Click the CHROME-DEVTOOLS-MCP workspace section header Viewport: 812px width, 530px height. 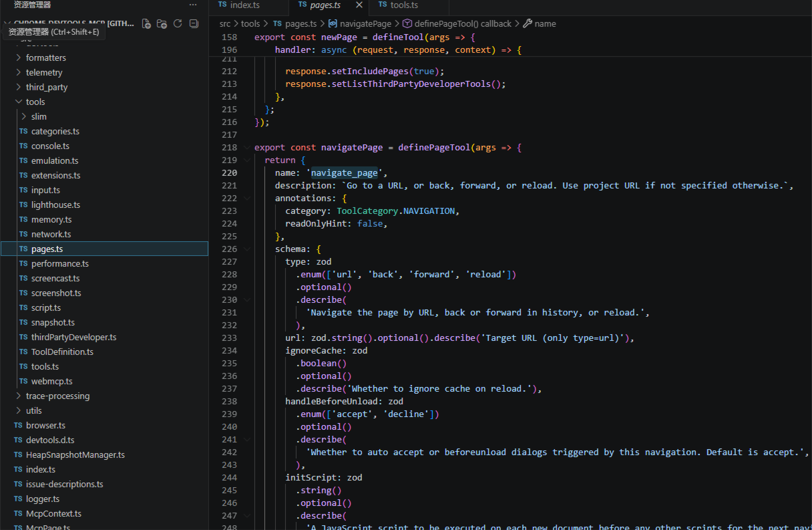click(73, 23)
